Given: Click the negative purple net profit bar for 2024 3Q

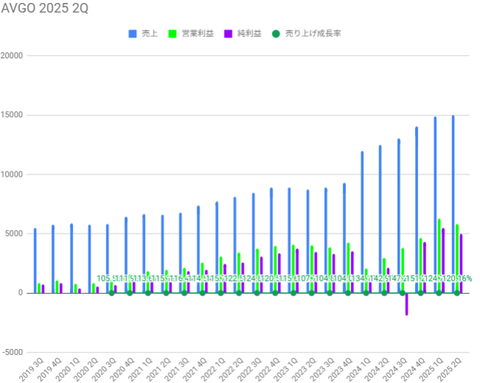Looking at the screenshot, I should coord(407,304).
